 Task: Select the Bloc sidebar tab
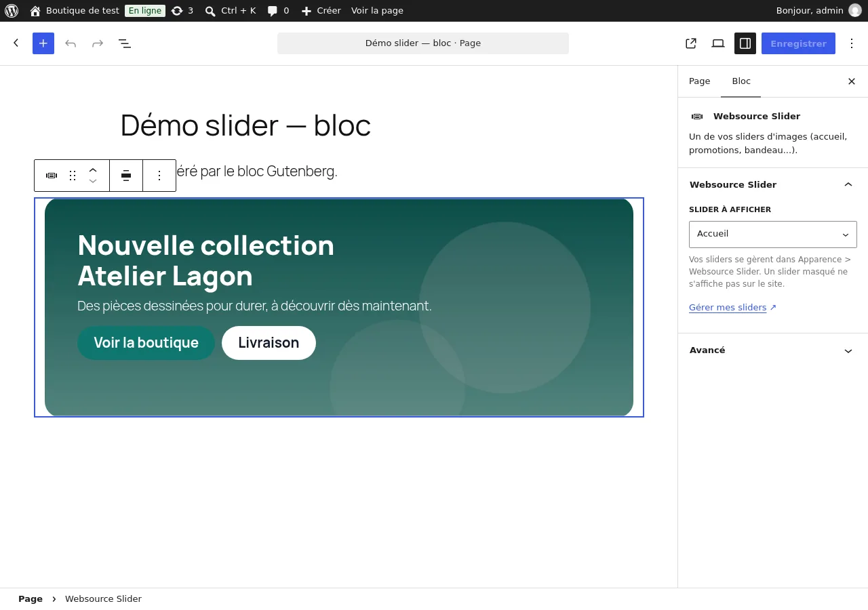click(741, 81)
